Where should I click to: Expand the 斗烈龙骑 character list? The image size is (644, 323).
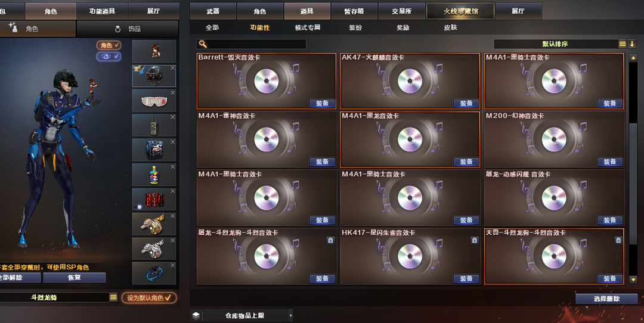click(113, 297)
